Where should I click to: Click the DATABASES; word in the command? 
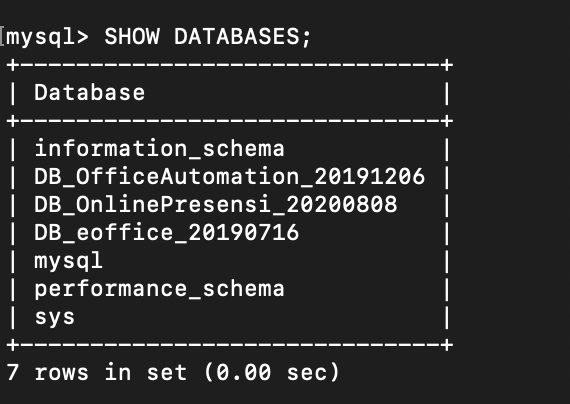[242, 37]
